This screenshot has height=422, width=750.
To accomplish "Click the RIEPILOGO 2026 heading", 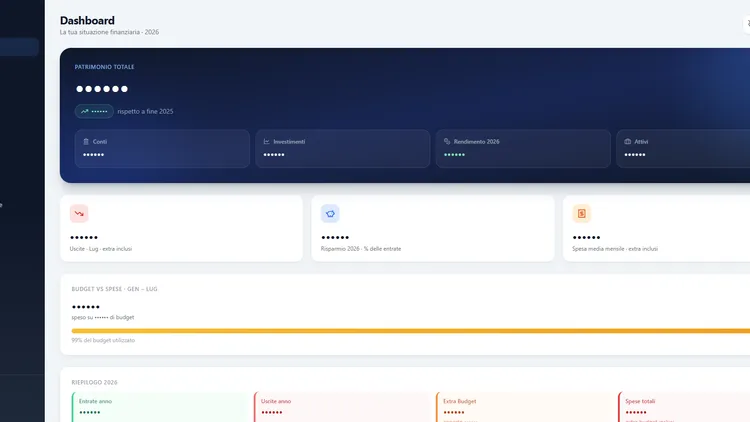I will click(94, 382).
